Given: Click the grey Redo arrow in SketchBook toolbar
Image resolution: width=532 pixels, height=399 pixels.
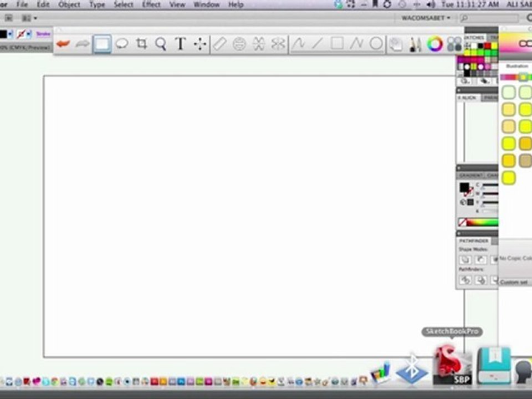Looking at the screenshot, I should 83,44.
